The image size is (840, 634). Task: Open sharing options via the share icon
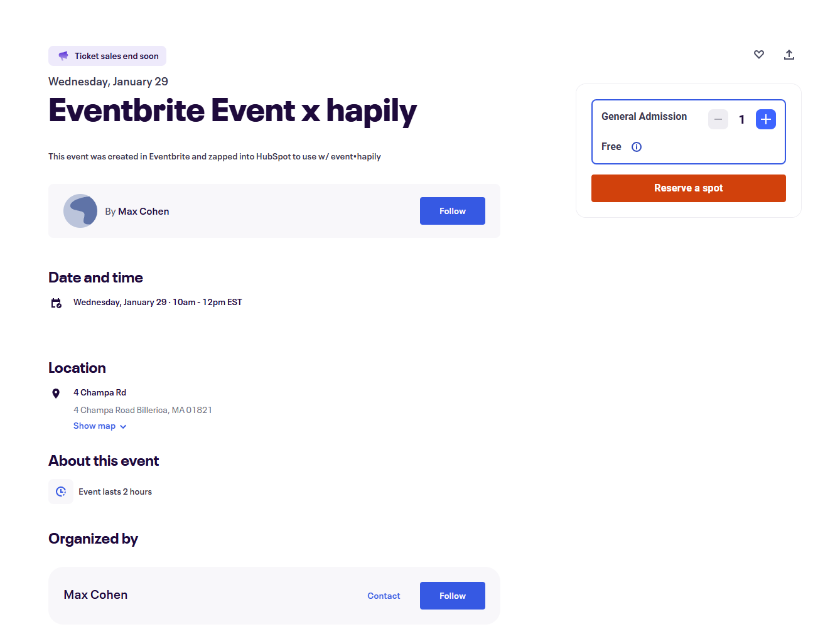(x=789, y=55)
